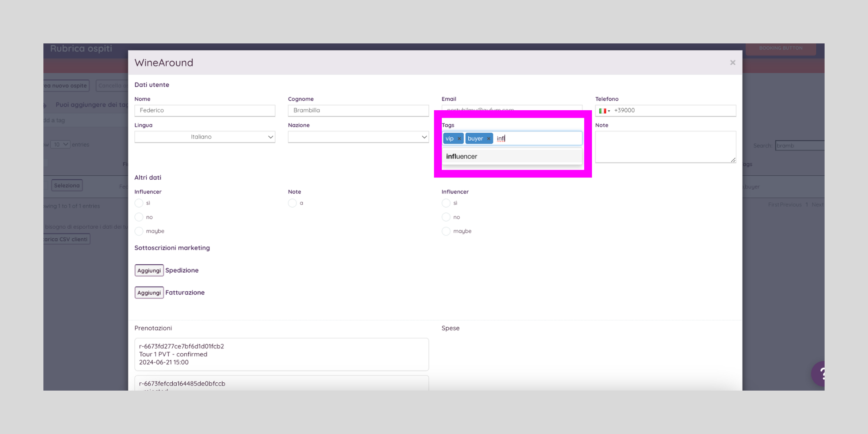868x434 pixels.
Task: Click the background Search field with bramb
Action: tap(800, 145)
